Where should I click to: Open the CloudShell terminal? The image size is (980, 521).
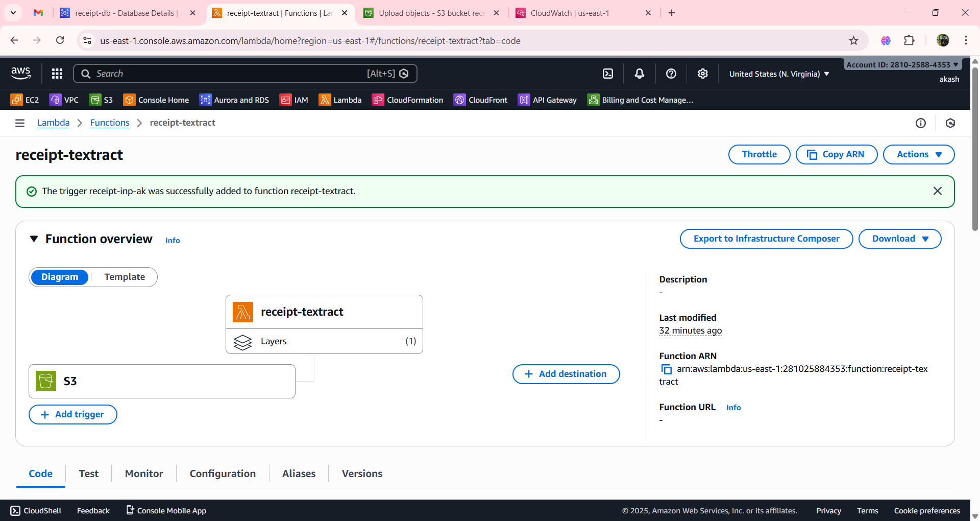click(35, 510)
